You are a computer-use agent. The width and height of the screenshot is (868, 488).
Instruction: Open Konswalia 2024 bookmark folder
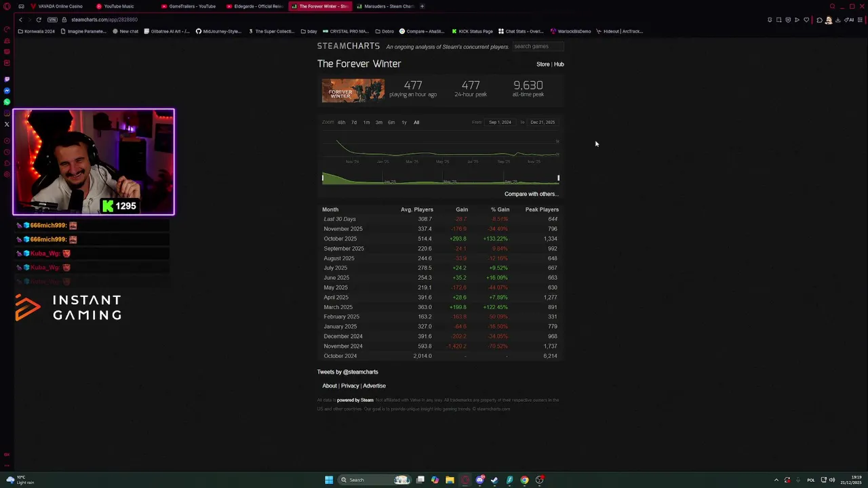click(x=37, y=31)
